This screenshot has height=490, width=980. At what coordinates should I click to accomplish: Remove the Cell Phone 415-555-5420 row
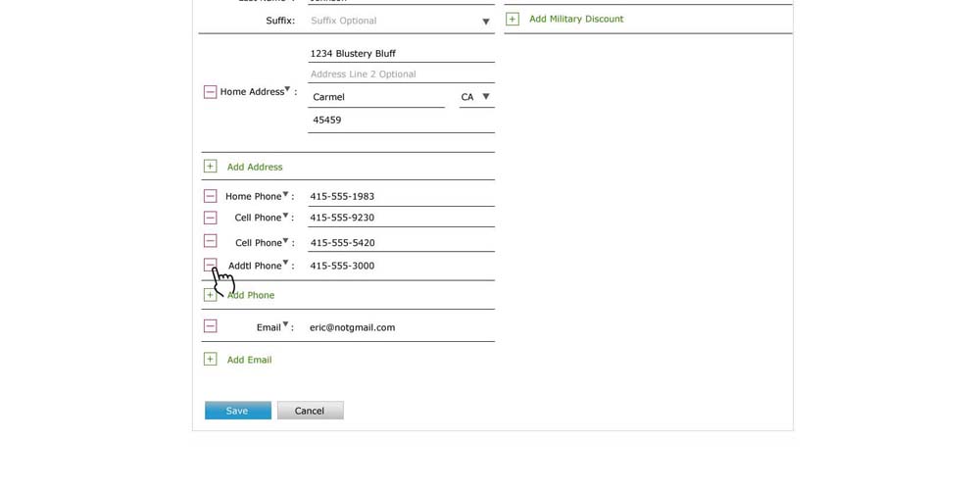point(210,241)
